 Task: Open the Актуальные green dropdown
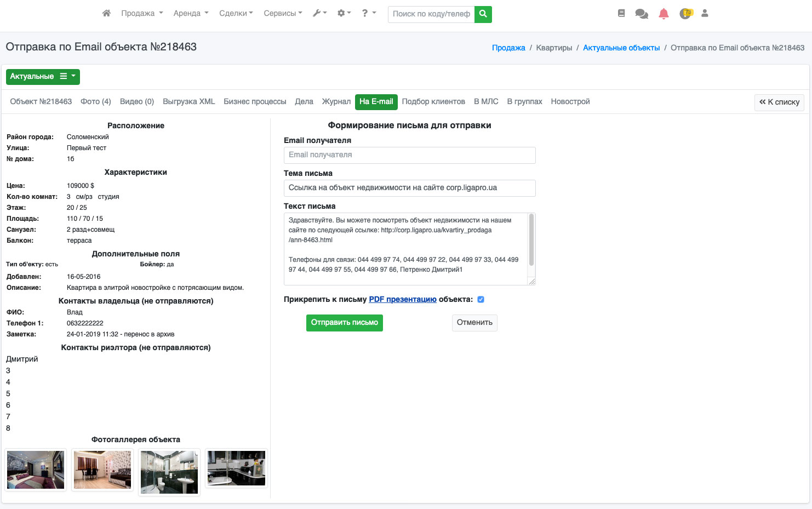[43, 77]
